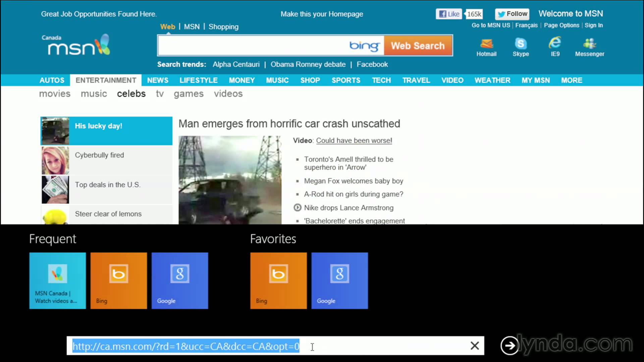
Task: Click the Sign In link
Action: (x=594, y=25)
